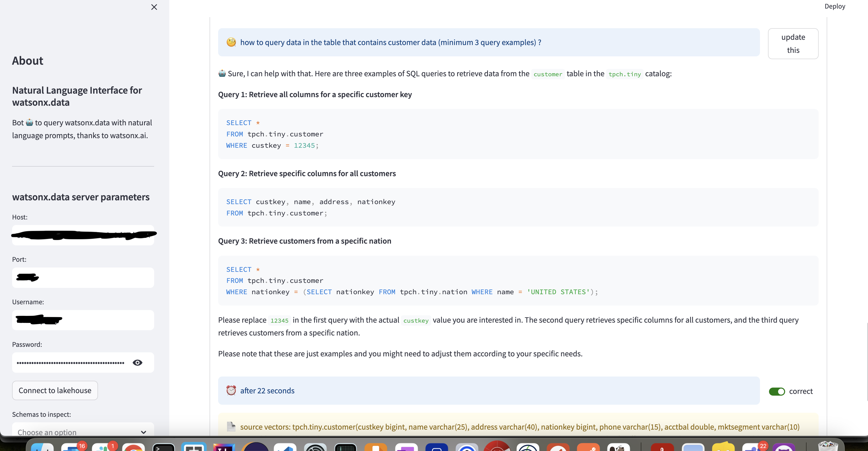Click the user question message bubble
The height and width of the screenshot is (451, 868).
coord(489,42)
